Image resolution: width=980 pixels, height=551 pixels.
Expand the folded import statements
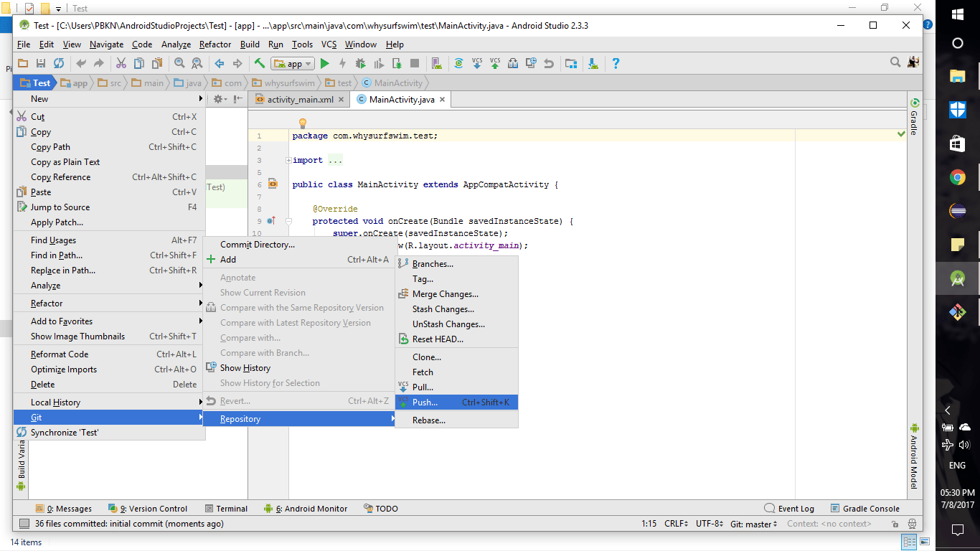pyautogui.click(x=287, y=159)
